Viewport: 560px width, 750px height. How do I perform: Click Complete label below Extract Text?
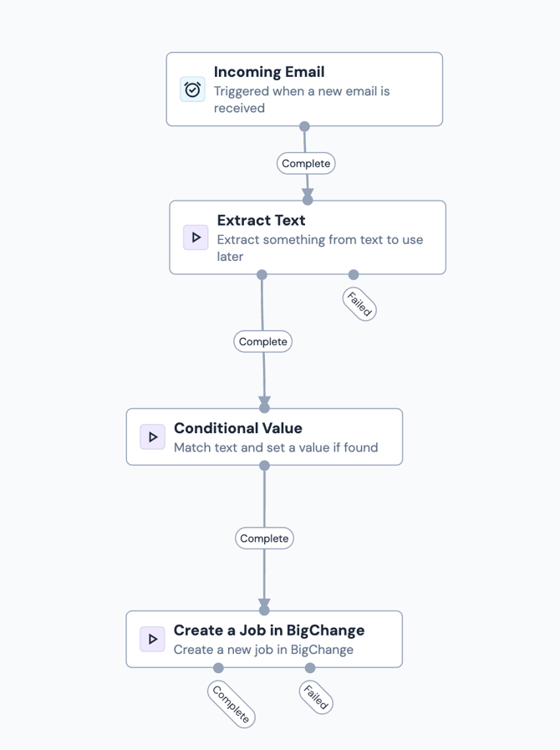(x=262, y=341)
